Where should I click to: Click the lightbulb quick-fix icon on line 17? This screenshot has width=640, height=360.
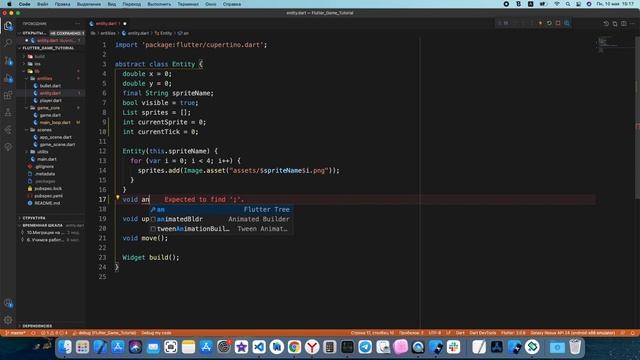(x=118, y=198)
